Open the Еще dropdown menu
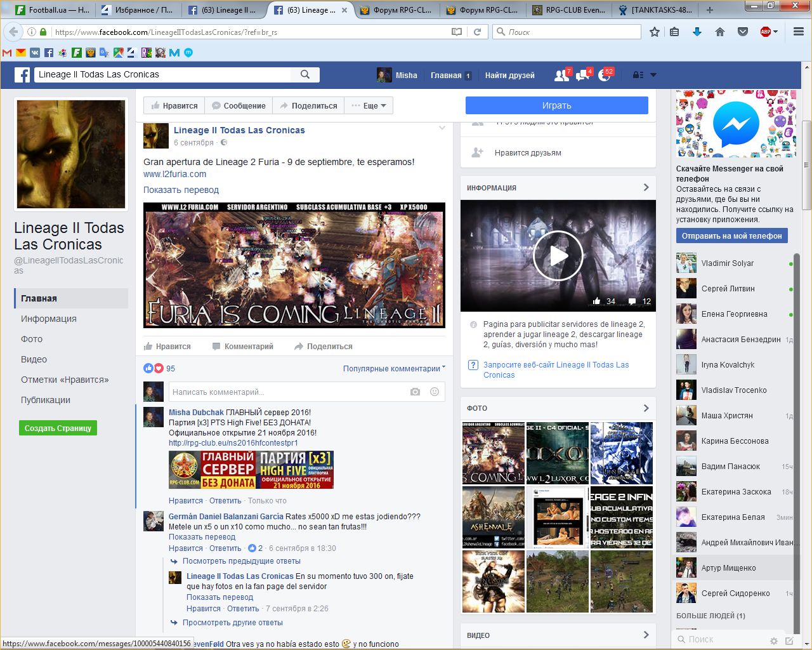Image resolution: width=812 pixels, height=650 pixels. pos(369,105)
